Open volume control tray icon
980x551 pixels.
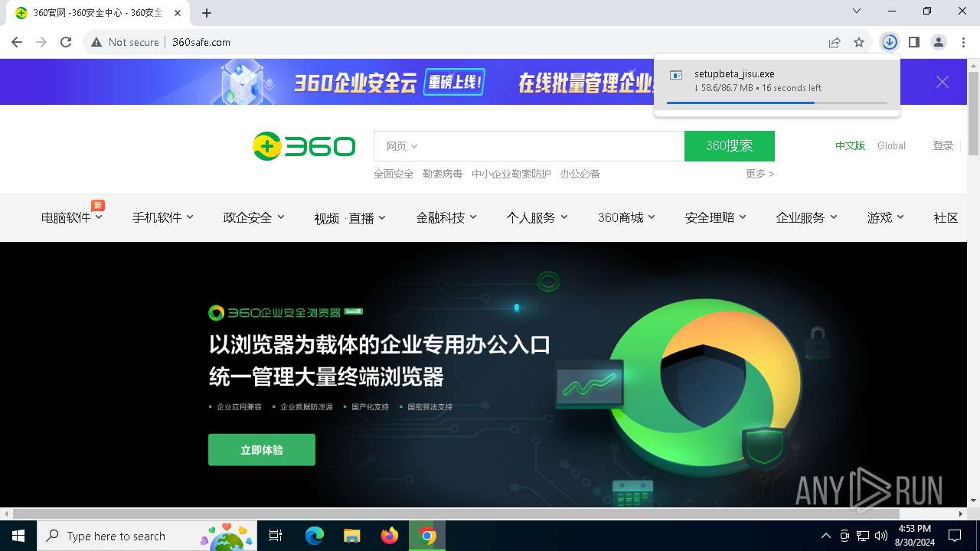pos(881,536)
